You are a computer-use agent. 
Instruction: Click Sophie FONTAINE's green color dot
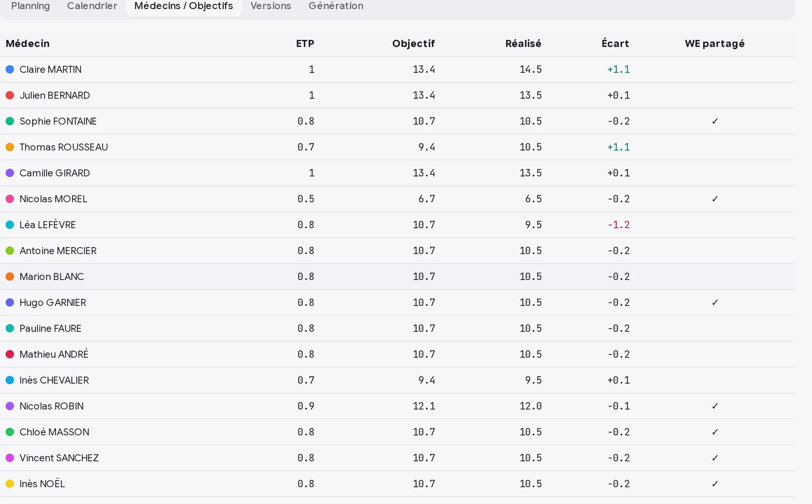tap(10, 121)
